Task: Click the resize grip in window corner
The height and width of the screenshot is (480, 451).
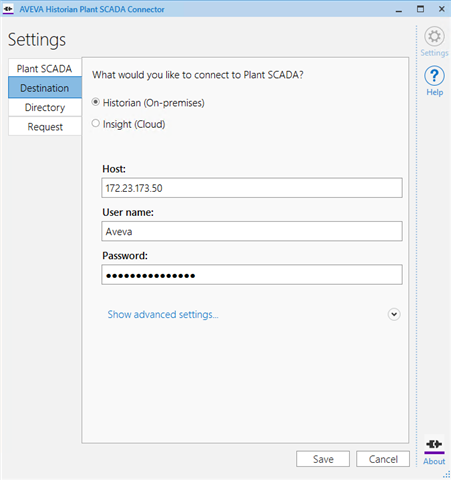Action: click(x=447, y=475)
